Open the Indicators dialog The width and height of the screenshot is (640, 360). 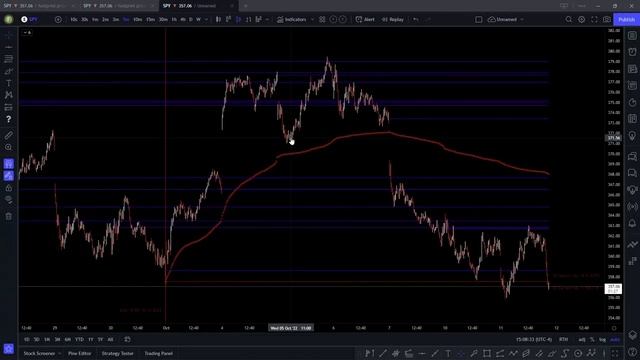pyautogui.click(x=291, y=19)
